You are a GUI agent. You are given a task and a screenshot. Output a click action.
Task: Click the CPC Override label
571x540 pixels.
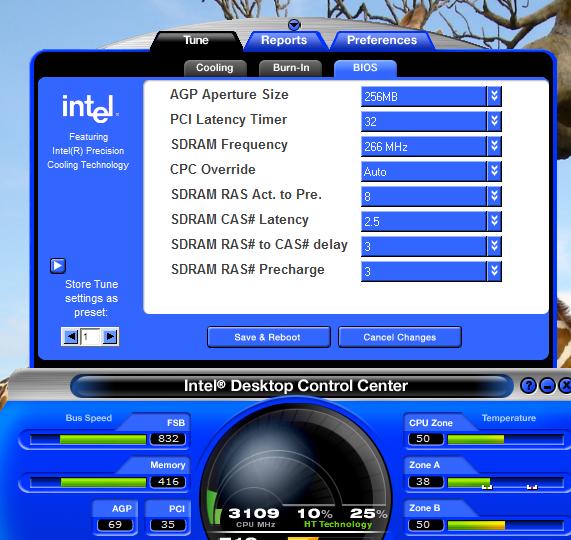pos(213,170)
